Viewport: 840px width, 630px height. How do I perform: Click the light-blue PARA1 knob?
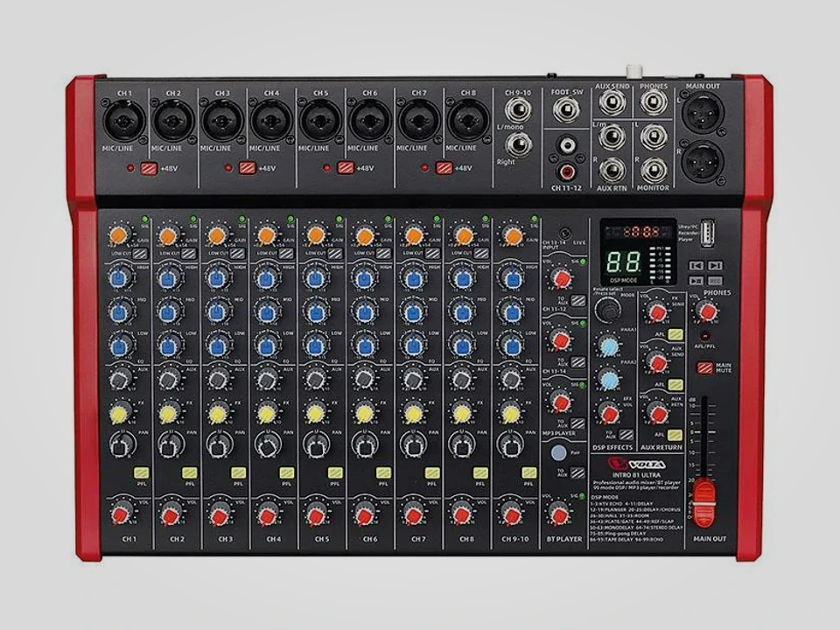609,347
